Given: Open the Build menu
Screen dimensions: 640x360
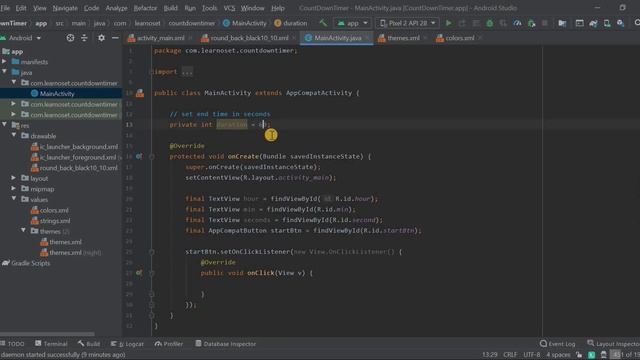Looking at the screenshot, I should (x=170, y=8).
